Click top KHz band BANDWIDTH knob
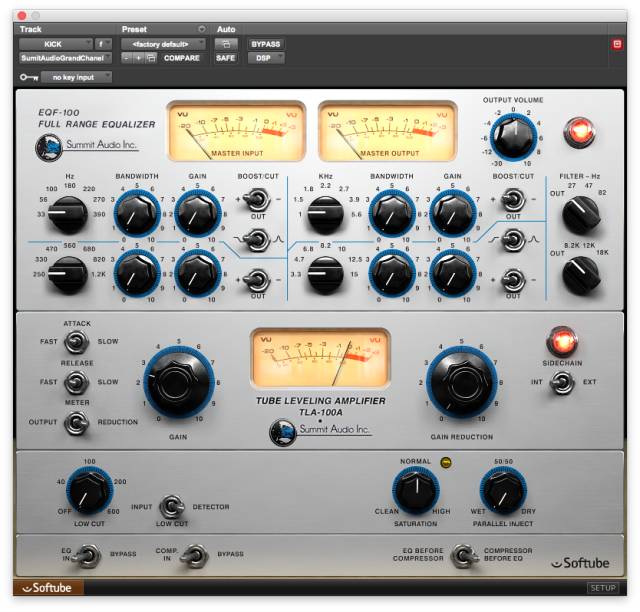640x612 pixels. tap(392, 214)
